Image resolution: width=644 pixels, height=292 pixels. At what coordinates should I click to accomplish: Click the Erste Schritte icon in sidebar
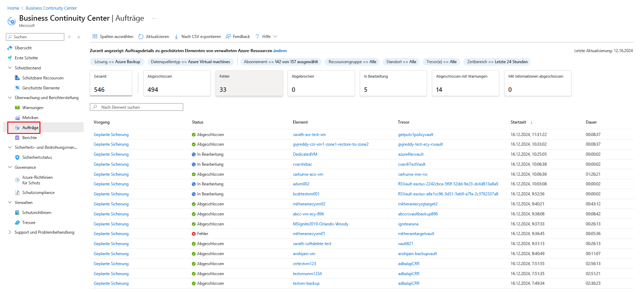pos(10,58)
